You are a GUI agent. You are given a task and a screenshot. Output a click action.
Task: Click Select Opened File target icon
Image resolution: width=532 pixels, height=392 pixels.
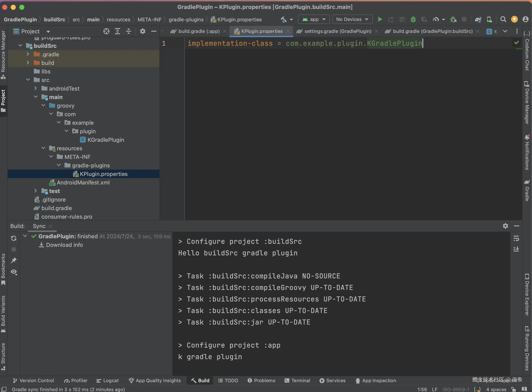[x=106, y=31]
